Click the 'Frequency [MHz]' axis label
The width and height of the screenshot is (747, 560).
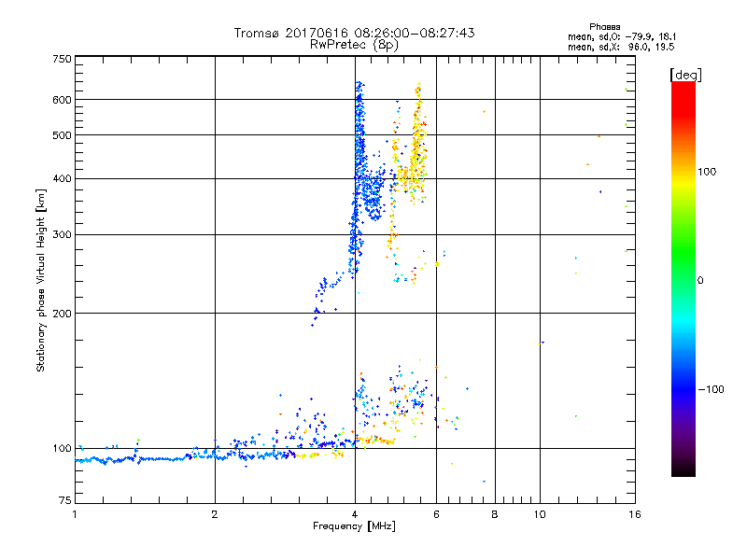[x=354, y=526]
